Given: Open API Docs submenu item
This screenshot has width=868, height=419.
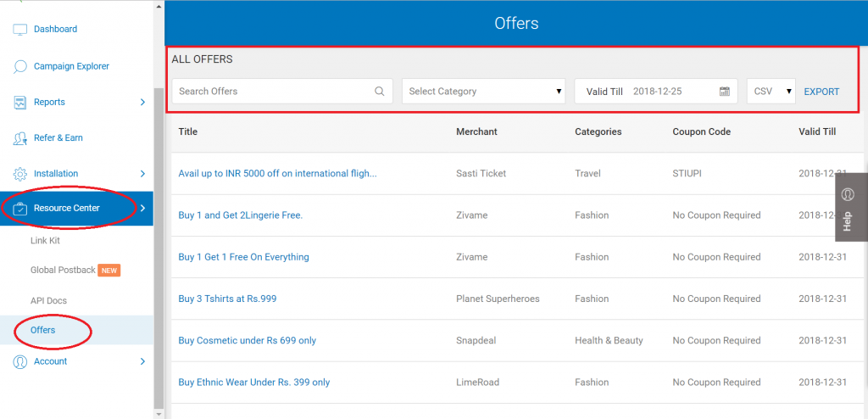Looking at the screenshot, I should [x=48, y=300].
